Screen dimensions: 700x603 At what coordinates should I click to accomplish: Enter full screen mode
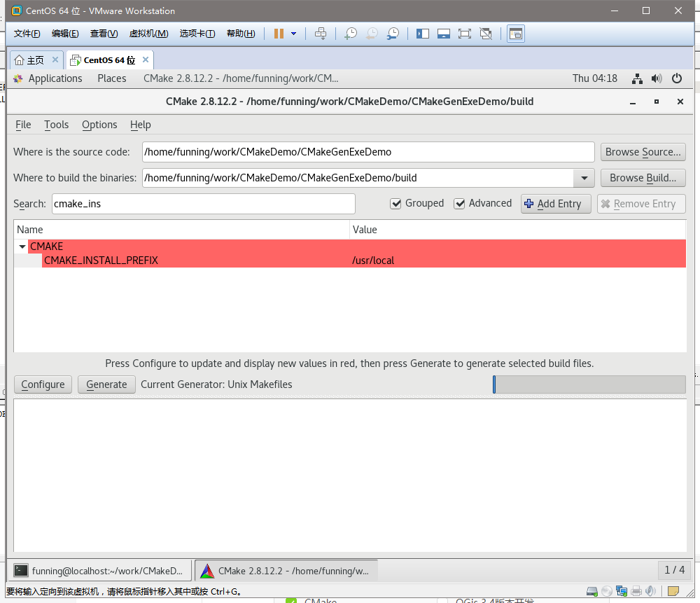(x=465, y=33)
